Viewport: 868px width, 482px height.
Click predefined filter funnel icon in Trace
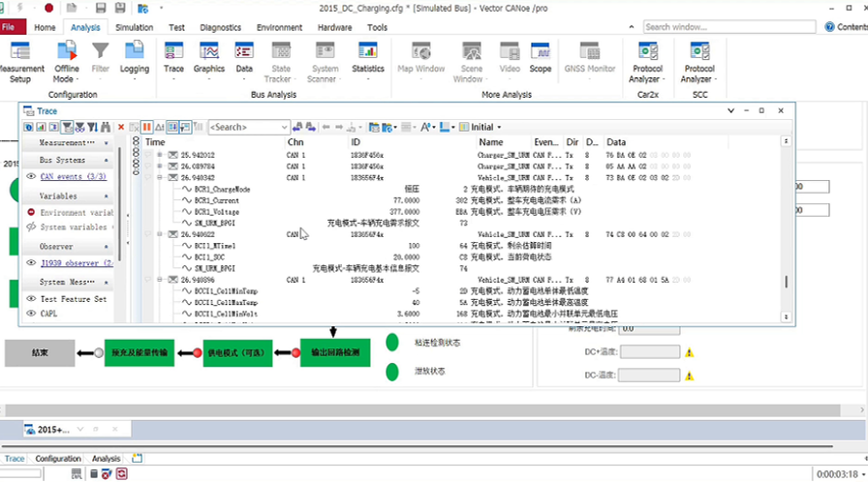coord(67,127)
